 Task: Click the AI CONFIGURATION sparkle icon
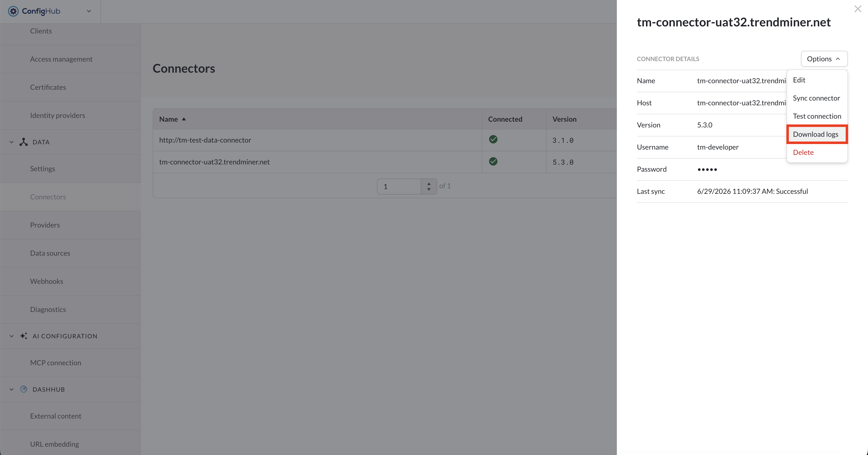24,336
